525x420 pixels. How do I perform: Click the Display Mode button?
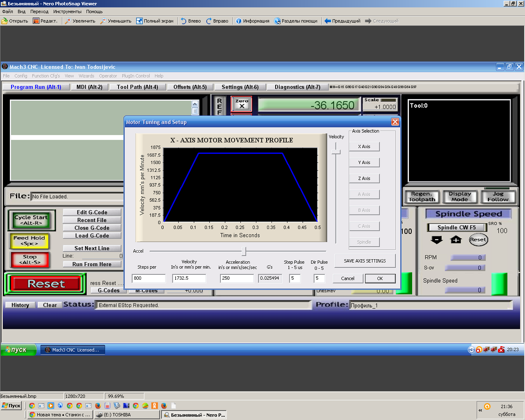pos(460,197)
